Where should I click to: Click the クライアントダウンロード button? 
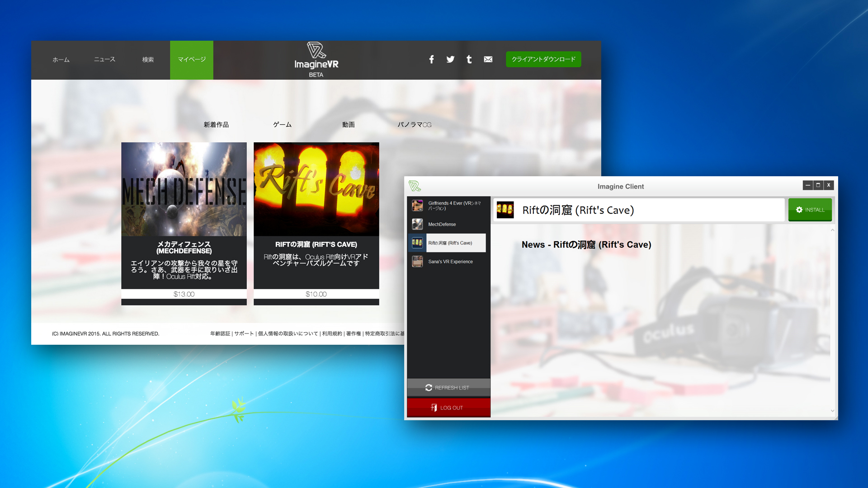(543, 59)
